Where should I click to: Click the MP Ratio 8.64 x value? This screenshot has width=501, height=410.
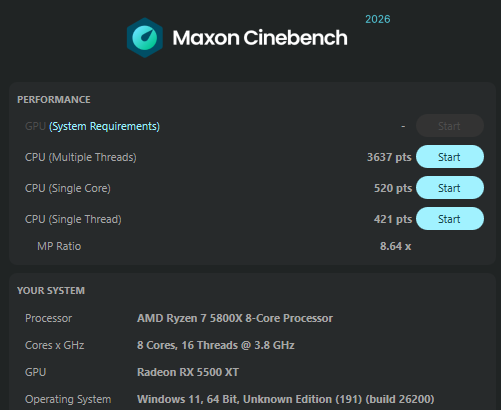395,246
